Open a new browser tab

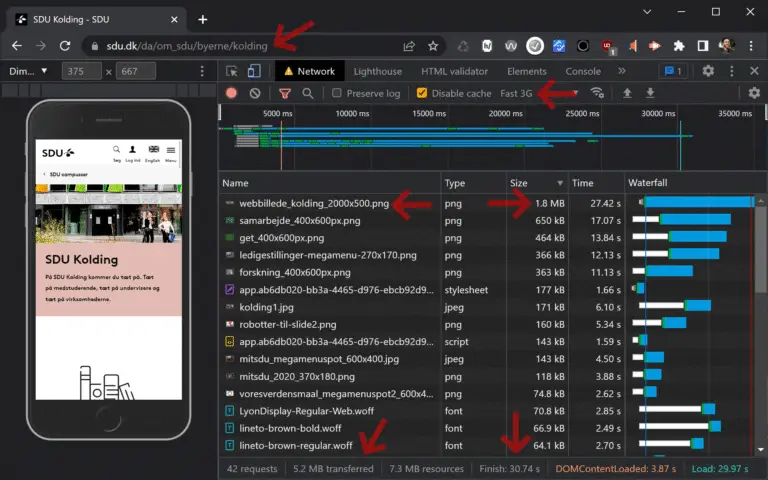203,20
